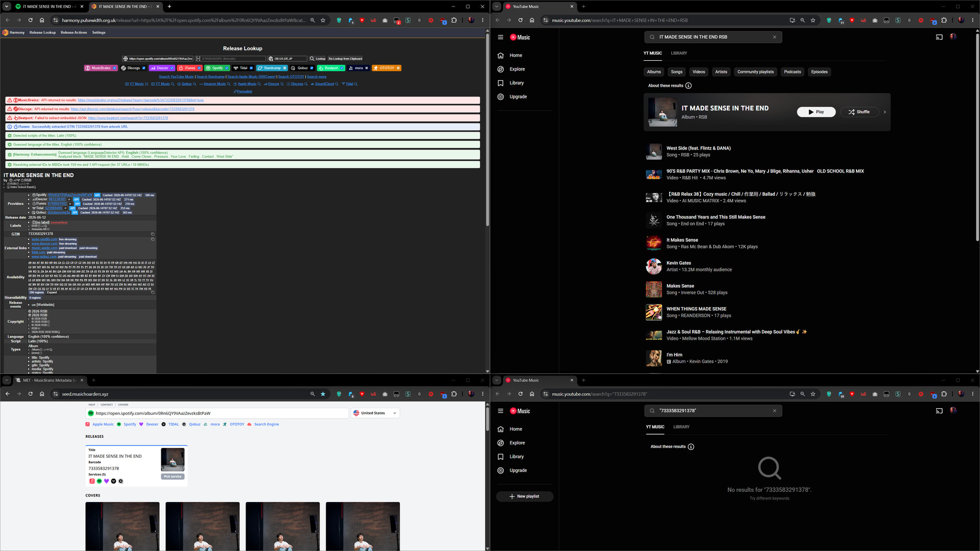This screenshot has width=980, height=551.
Task: Click the cast icon in top YouTube Music
Action: coord(939,37)
